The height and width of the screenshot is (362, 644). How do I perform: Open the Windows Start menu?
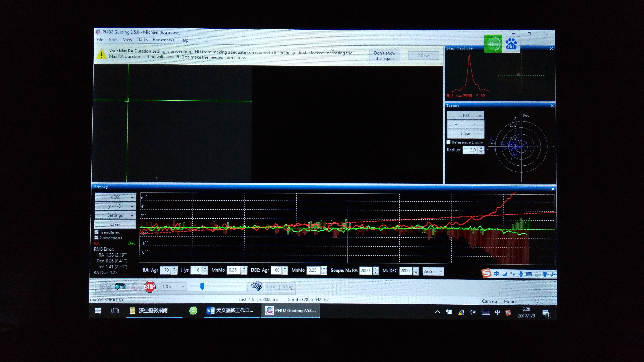[98, 311]
